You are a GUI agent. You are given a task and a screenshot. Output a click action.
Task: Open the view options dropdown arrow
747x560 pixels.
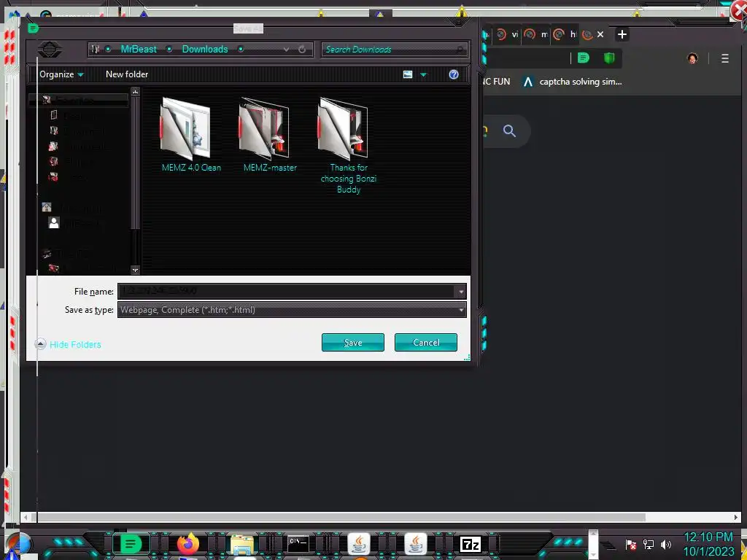click(424, 75)
